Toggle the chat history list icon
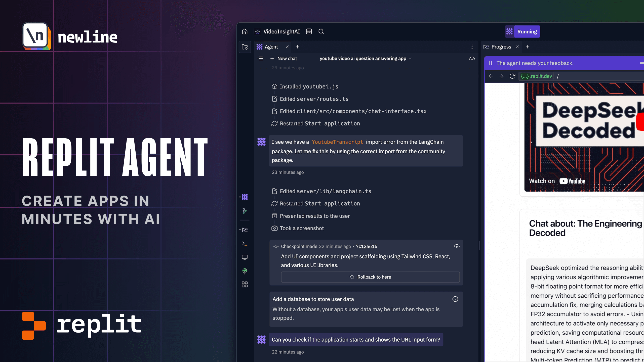The width and height of the screenshot is (644, 362). click(260, 59)
